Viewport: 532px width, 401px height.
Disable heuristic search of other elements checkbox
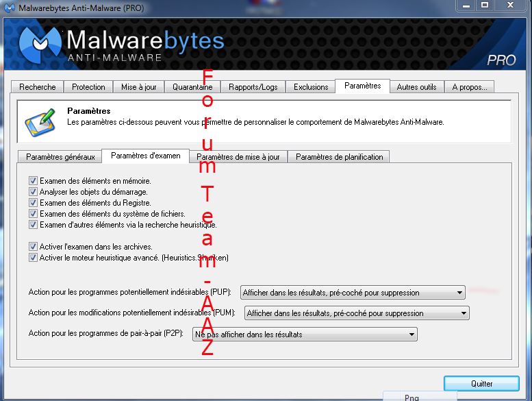[33, 224]
